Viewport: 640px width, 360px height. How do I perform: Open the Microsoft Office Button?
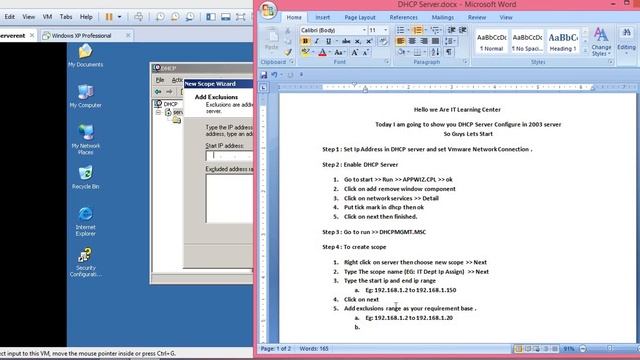(x=268, y=10)
